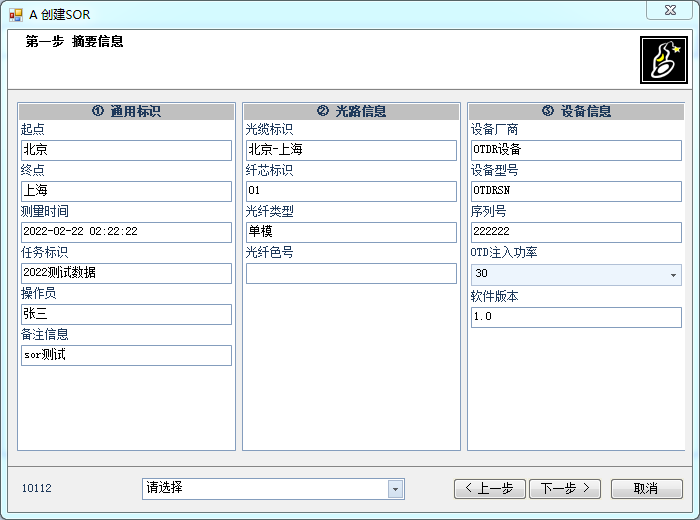Image resolution: width=700 pixels, height=520 pixels.
Task: Expand the OTD注入功率 dropdown
Action: pos(672,275)
